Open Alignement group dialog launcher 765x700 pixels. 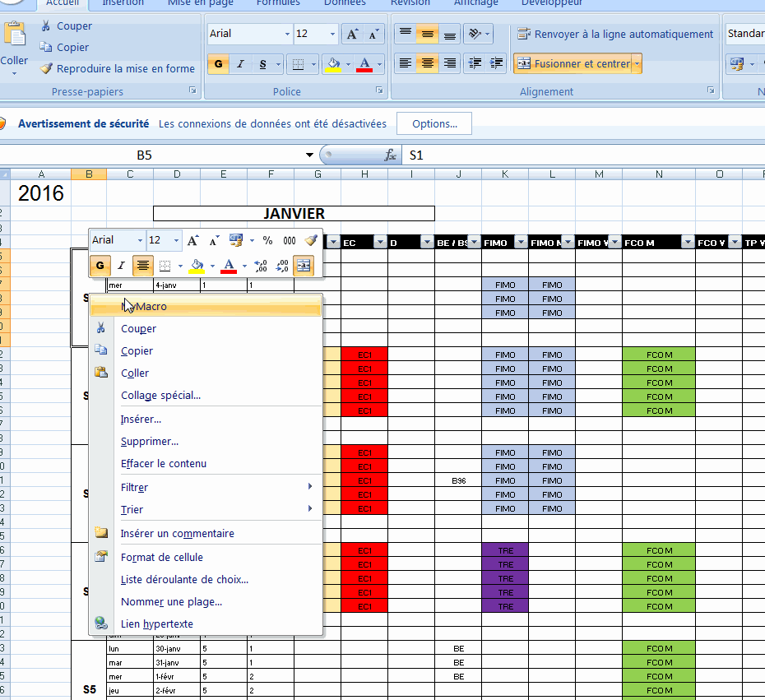click(711, 90)
